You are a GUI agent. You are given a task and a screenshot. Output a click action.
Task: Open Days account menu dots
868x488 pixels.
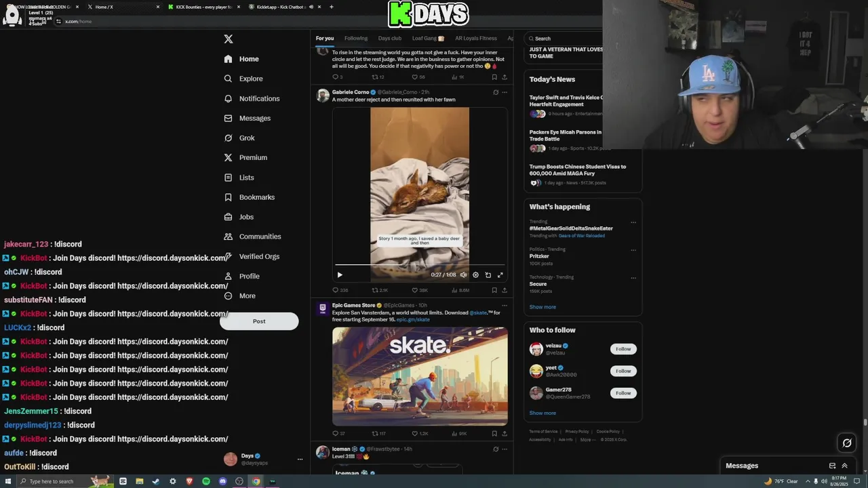[300, 460]
